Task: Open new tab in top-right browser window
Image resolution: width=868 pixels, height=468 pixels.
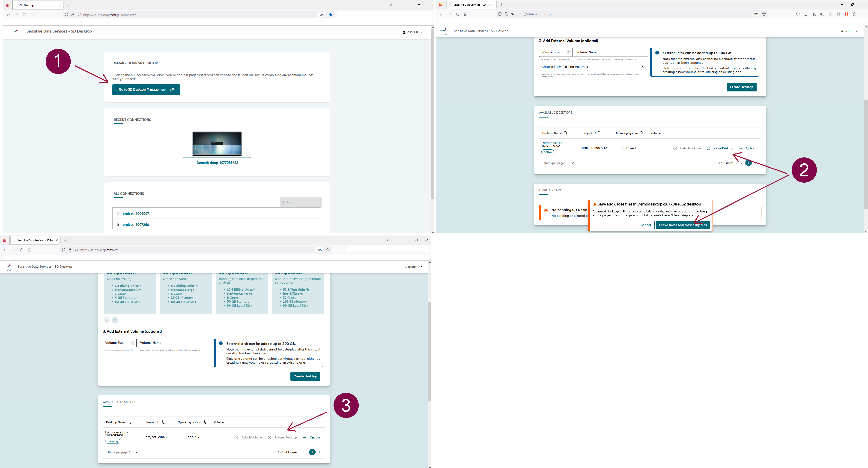Action: (501, 5)
